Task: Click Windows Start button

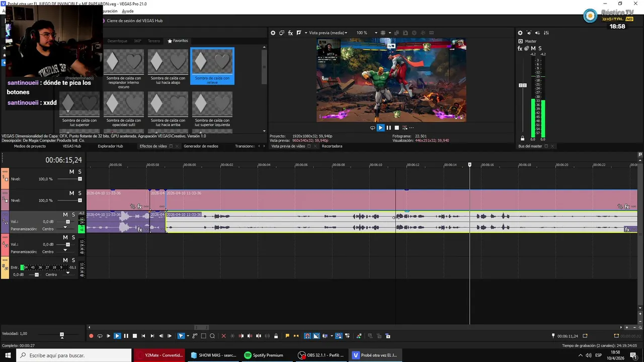Action: [x=8, y=355]
